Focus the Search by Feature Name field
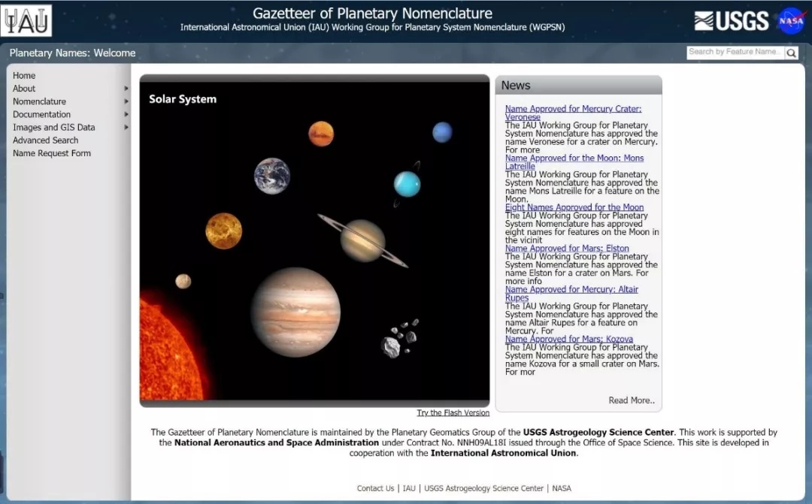The width and height of the screenshot is (812, 504). point(734,52)
